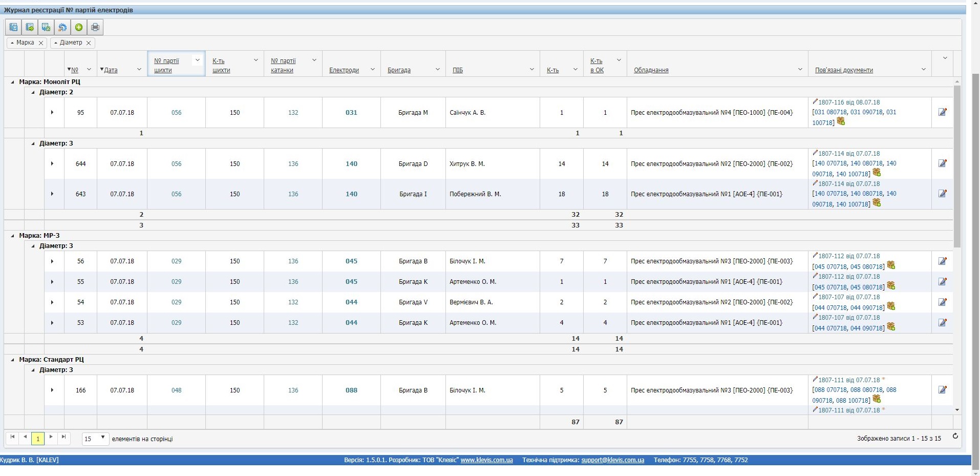The height and width of the screenshot is (476, 980).
Task: Collapse the Марка: Моноліт РЦ group
Action: pos(12,82)
